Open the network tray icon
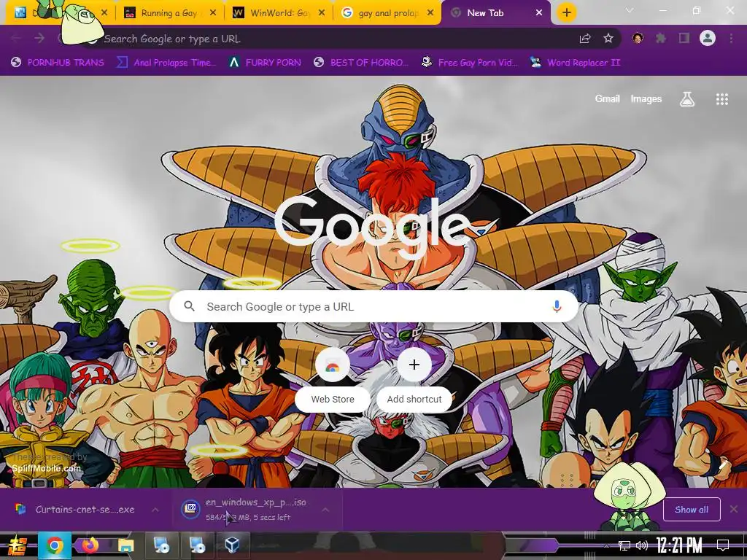 point(624,545)
